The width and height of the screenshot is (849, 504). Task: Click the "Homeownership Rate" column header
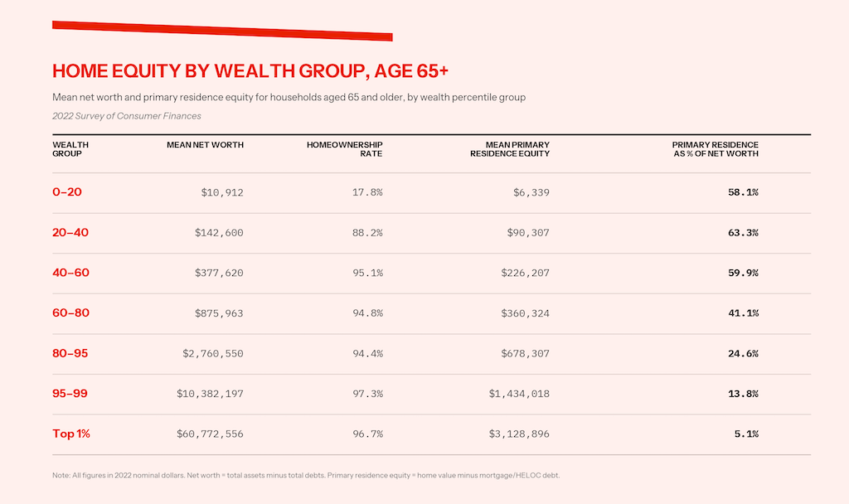click(x=344, y=149)
